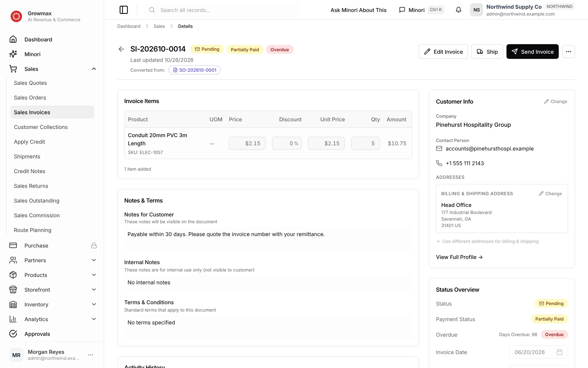Image resolution: width=588 pixels, height=368 pixels.
Task: Click the Dashboard home icon
Action: point(13,40)
